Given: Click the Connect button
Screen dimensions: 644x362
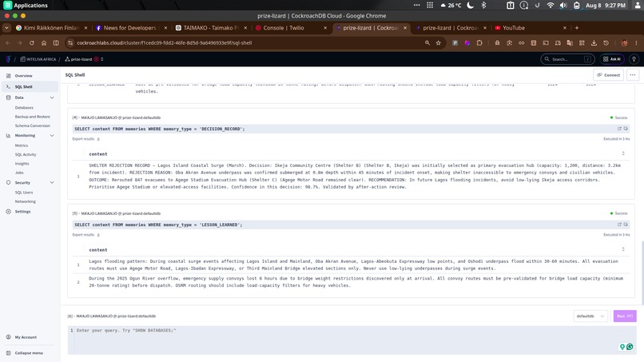Looking at the screenshot, I should pos(608,75).
